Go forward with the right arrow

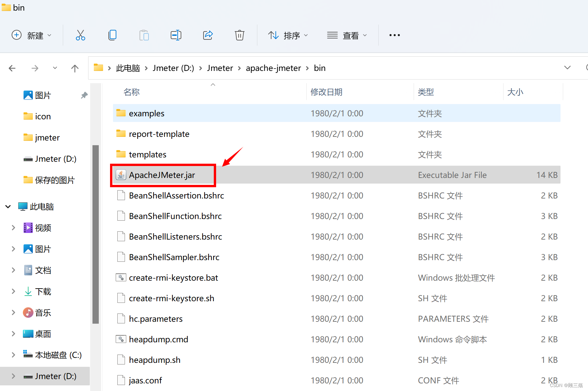[35, 68]
